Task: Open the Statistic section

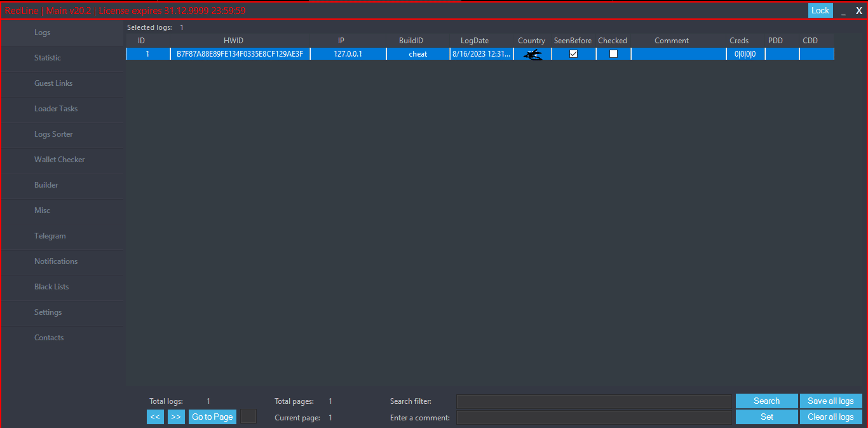Action: click(x=62, y=58)
